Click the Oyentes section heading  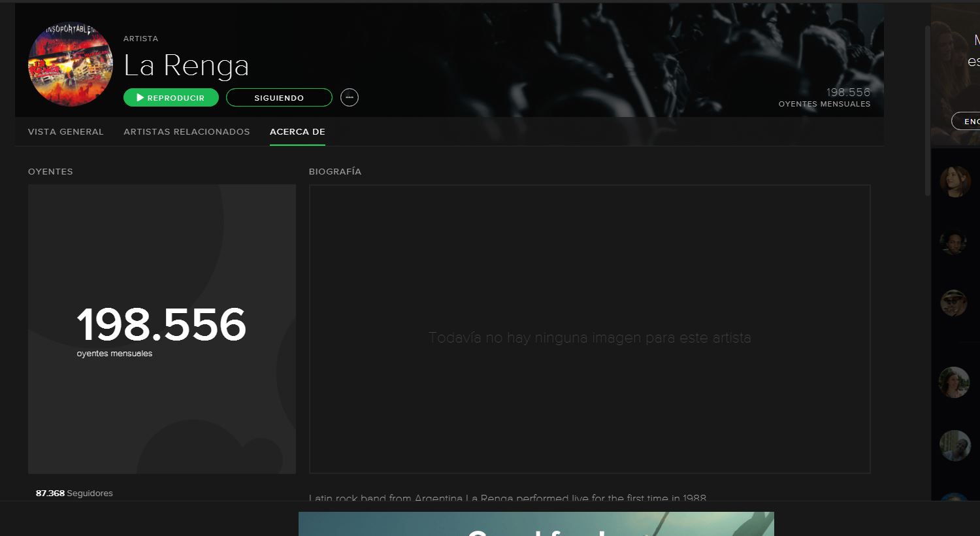(50, 171)
